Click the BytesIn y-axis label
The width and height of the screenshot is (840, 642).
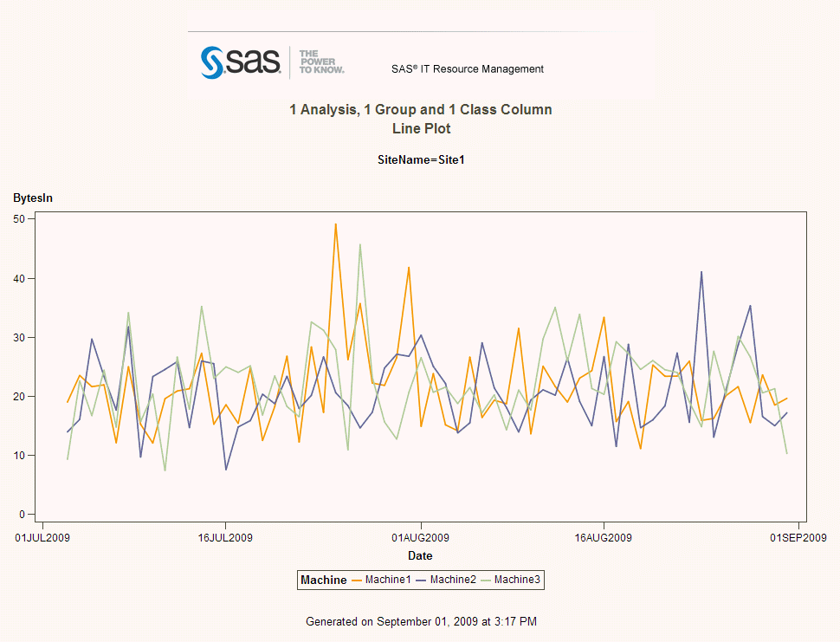coord(33,198)
